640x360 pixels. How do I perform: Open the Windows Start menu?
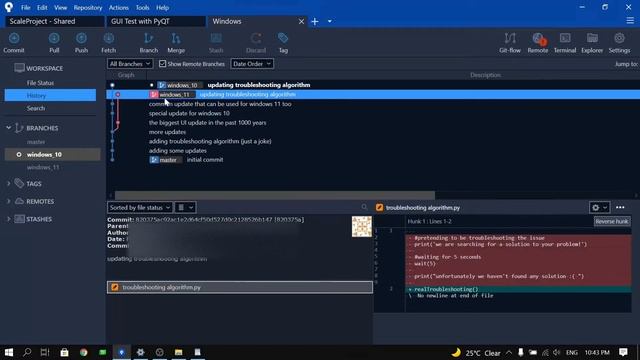click(9, 352)
